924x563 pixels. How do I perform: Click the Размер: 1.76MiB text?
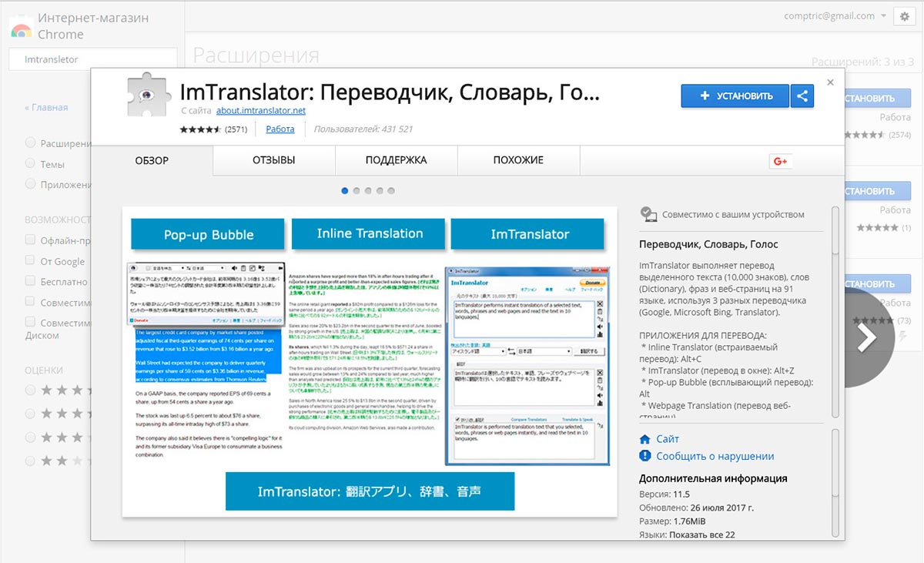672,521
